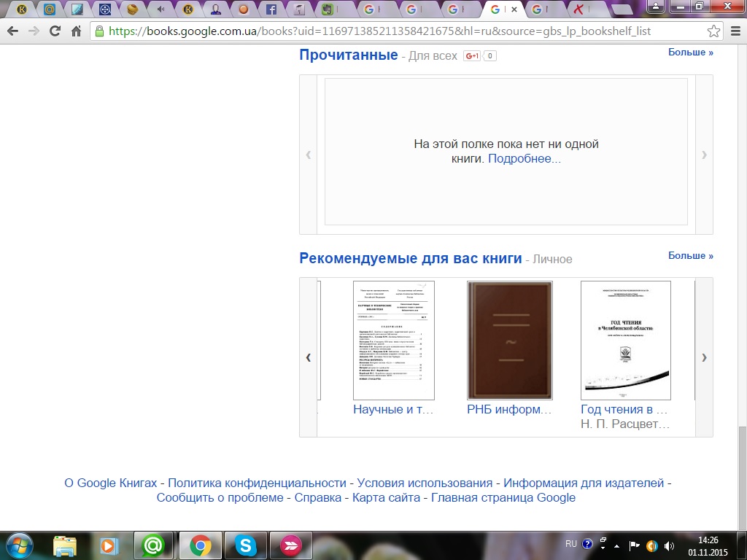Click the РНБ информ… title link
The width and height of the screenshot is (747, 560).
coord(508,410)
